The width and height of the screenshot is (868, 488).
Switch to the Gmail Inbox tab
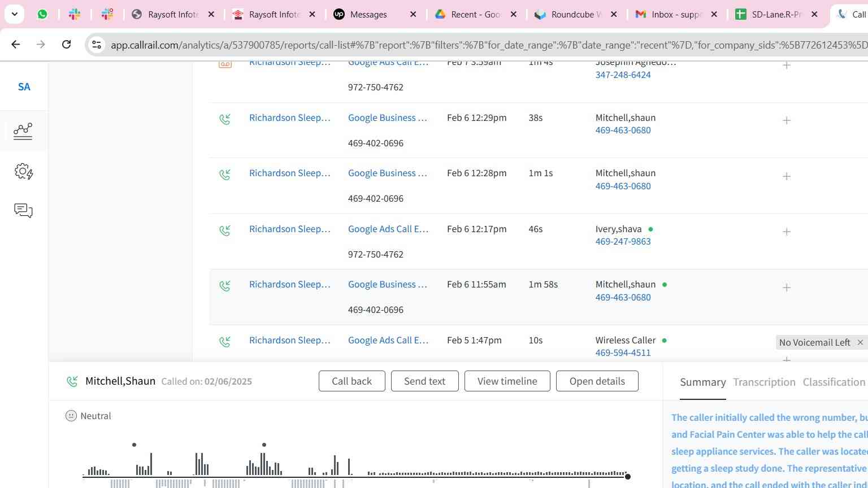point(676,14)
